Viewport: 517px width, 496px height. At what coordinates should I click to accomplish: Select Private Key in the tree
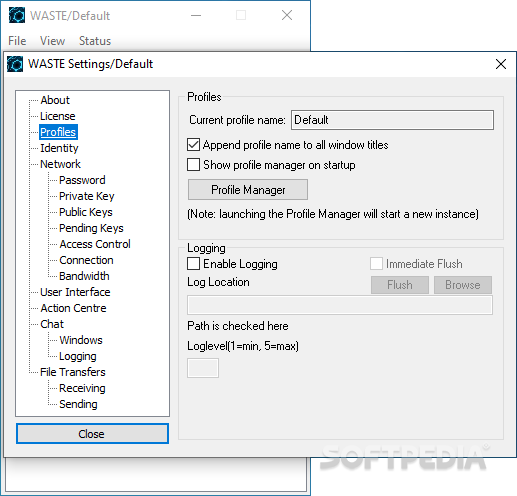pyautogui.click(x=87, y=196)
